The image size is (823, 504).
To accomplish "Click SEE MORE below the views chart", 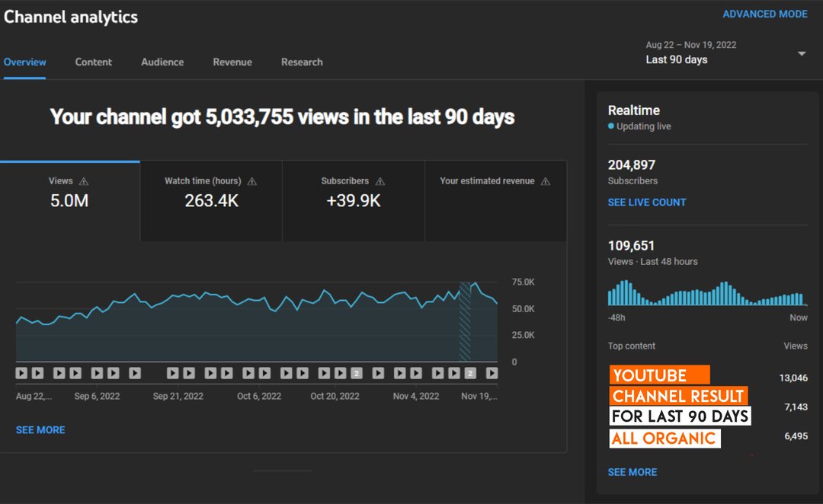I will click(40, 430).
